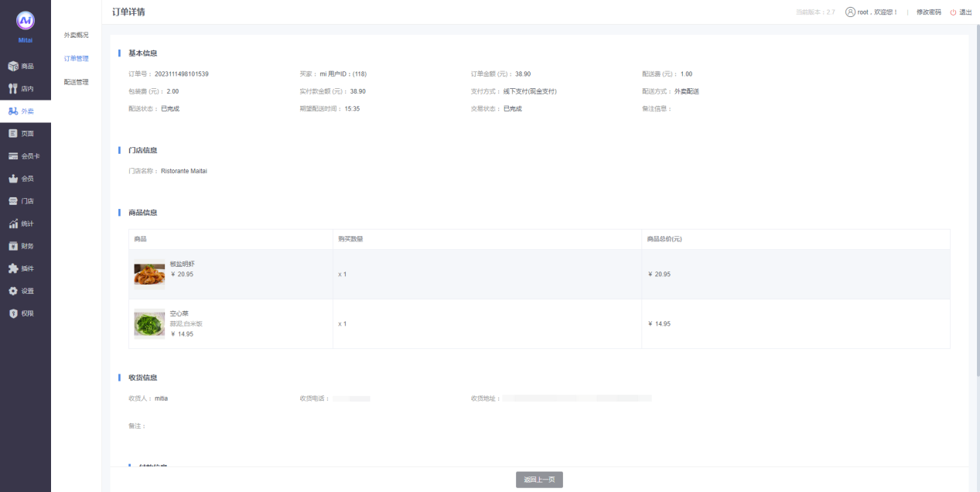Log out using 退出 link
Viewport: 980px width, 492px height.
[961, 12]
